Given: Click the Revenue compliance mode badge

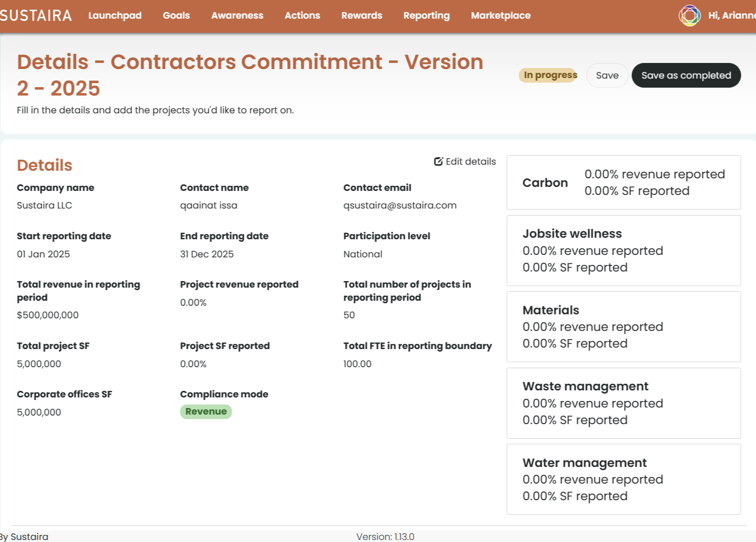Looking at the screenshot, I should click(206, 412).
